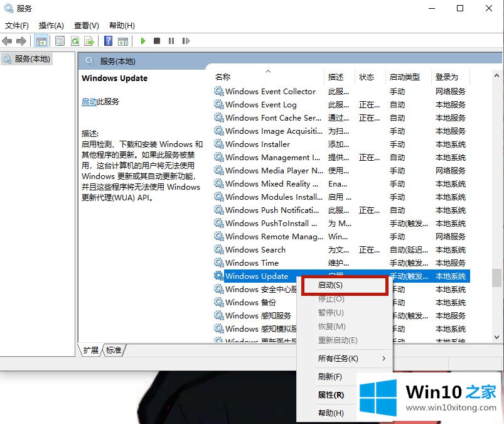Click gear icon of Windows Update row
This screenshot has height=424, width=504.
[219, 276]
